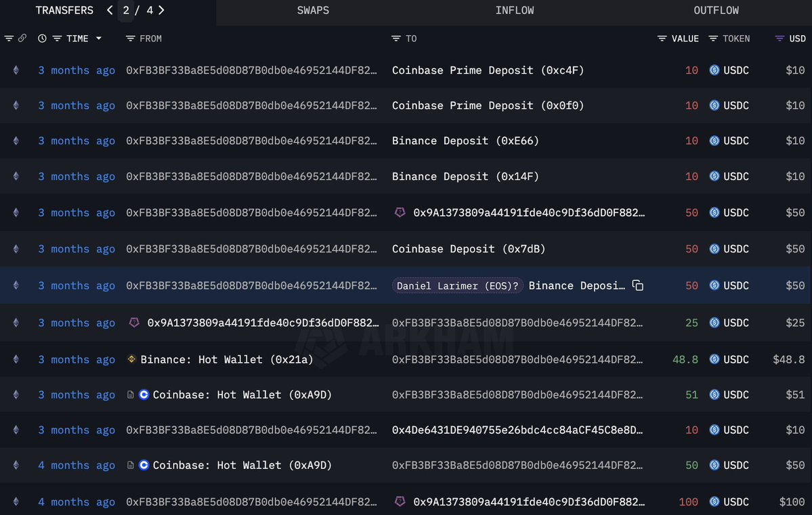Open the SWAPS tab
The height and width of the screenshot is (515, 812).
(313, 10)
